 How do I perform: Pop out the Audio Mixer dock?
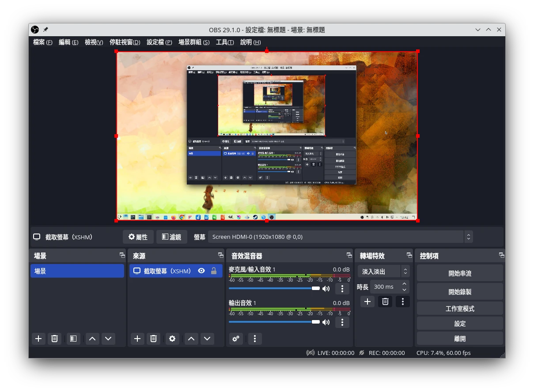coord(349,255)
